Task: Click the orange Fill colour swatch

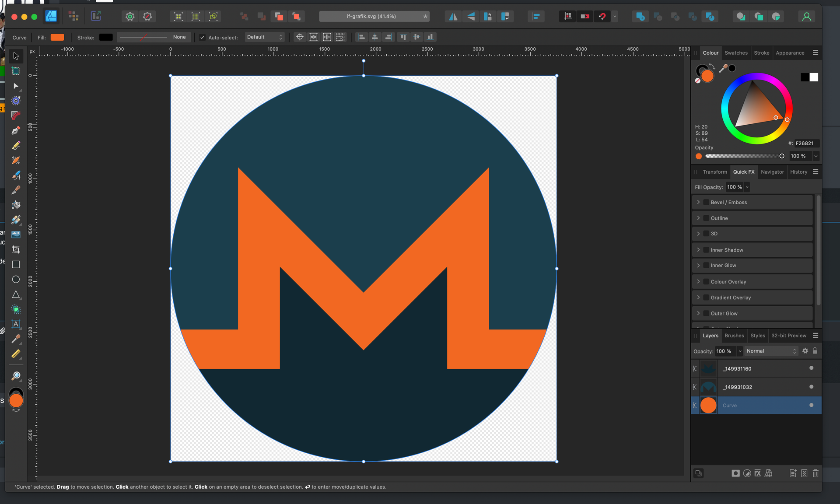Action: click(57, 37)
